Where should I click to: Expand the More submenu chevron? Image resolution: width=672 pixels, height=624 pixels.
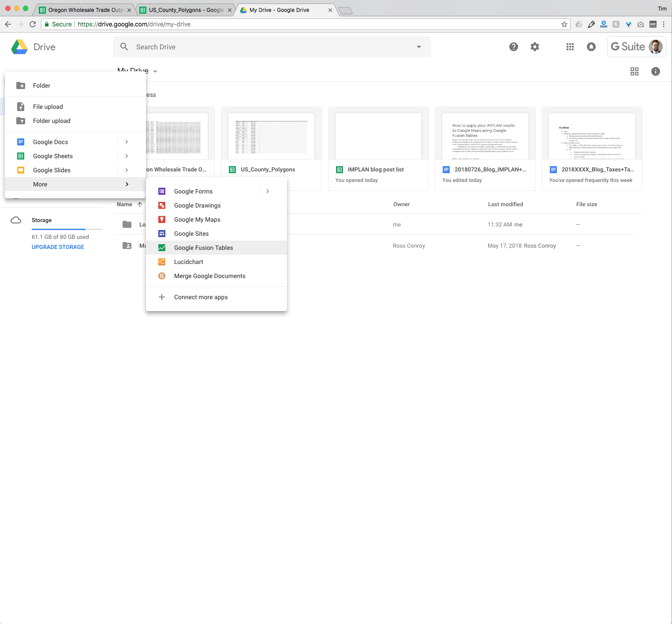127,184
